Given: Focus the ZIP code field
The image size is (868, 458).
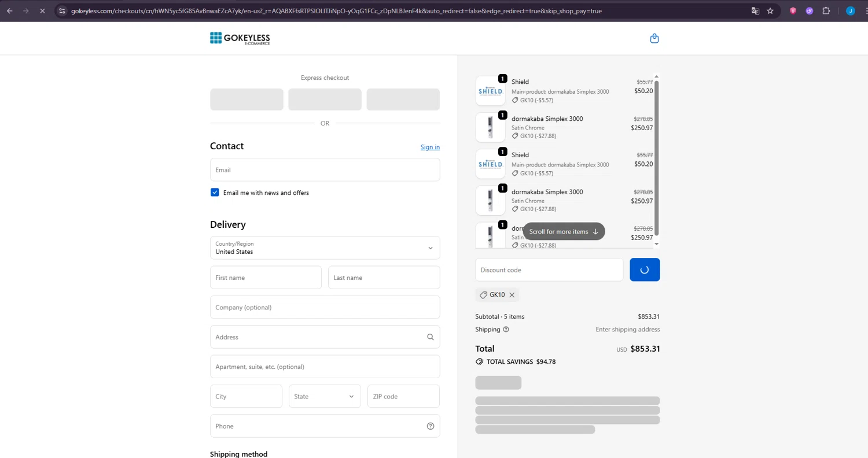Looking at the screenshot, I should tap(403, 397).
